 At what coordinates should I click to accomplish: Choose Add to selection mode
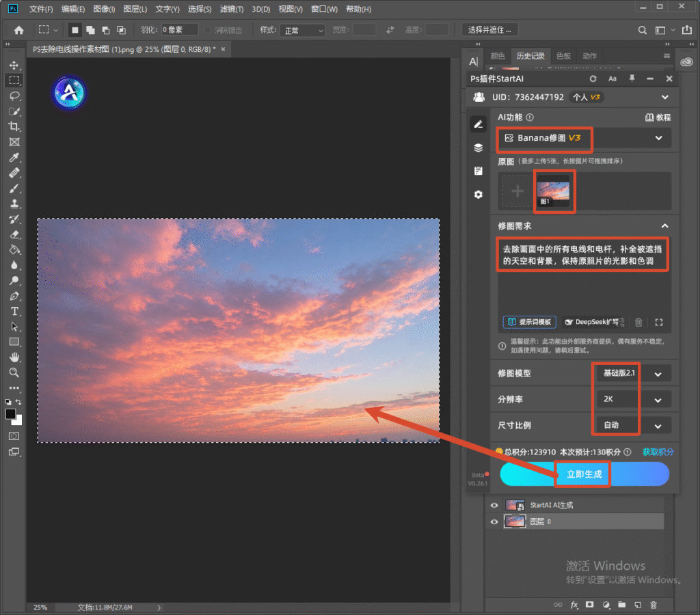pos(91,30)
